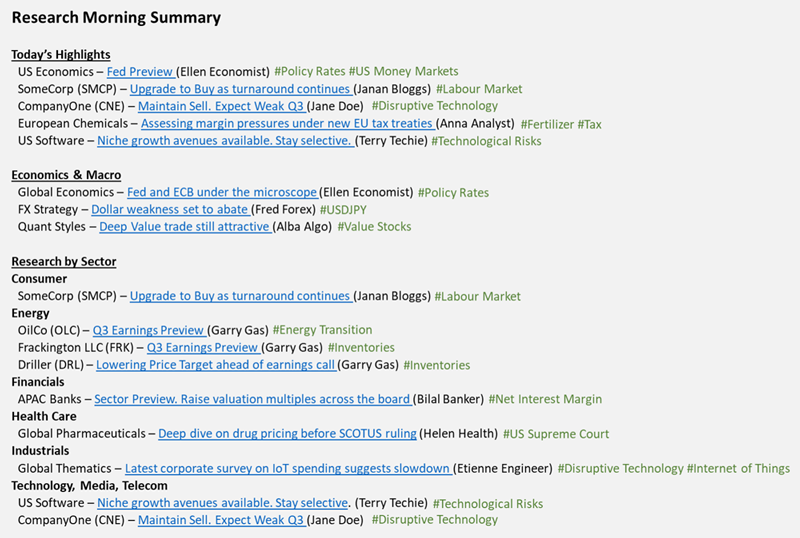The image size is (800, 538).
Task: Click the #US Money Markets hashtag
Action: [x=404, y=71]
